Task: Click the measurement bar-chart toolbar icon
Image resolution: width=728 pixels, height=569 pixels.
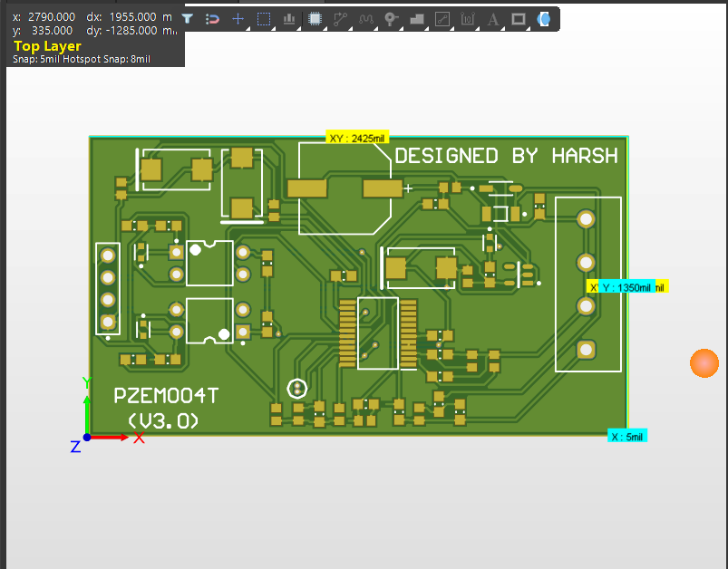Action: point(288,19)
